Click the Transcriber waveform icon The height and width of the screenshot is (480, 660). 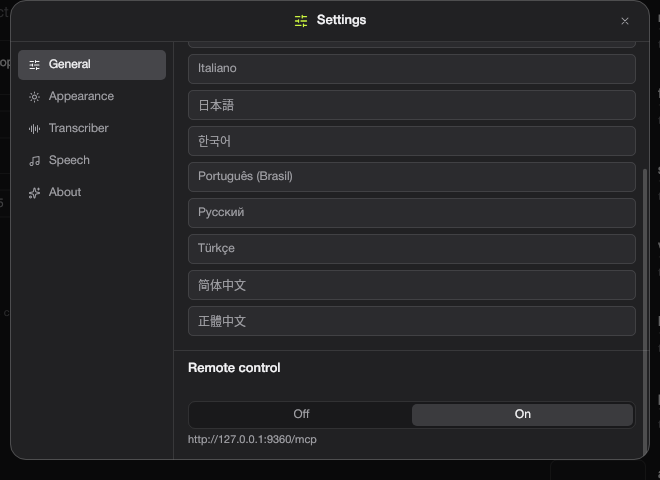click(x=35, y=129)
